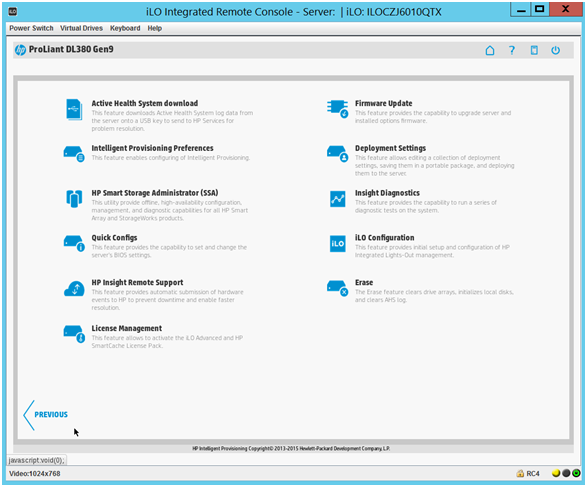This screenshot has width=587, height=487.
Task: Click the Erase drive icon
Action: coord(337,288)
